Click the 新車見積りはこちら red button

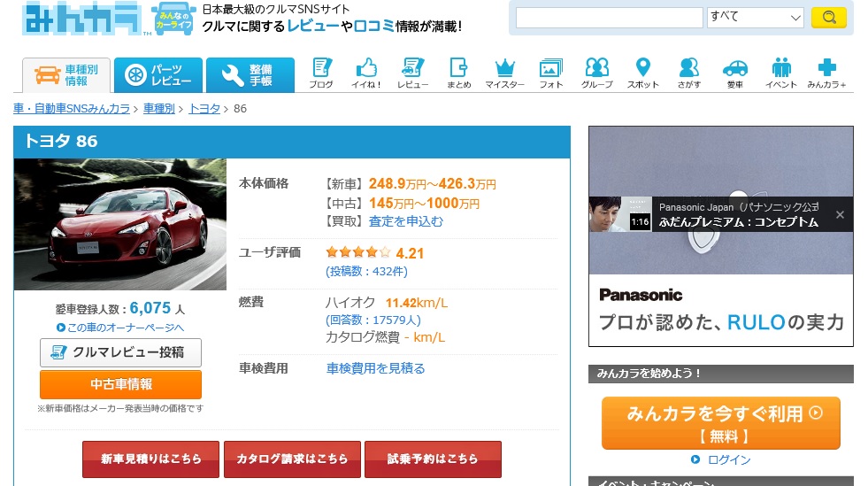(x=150, y=459)
